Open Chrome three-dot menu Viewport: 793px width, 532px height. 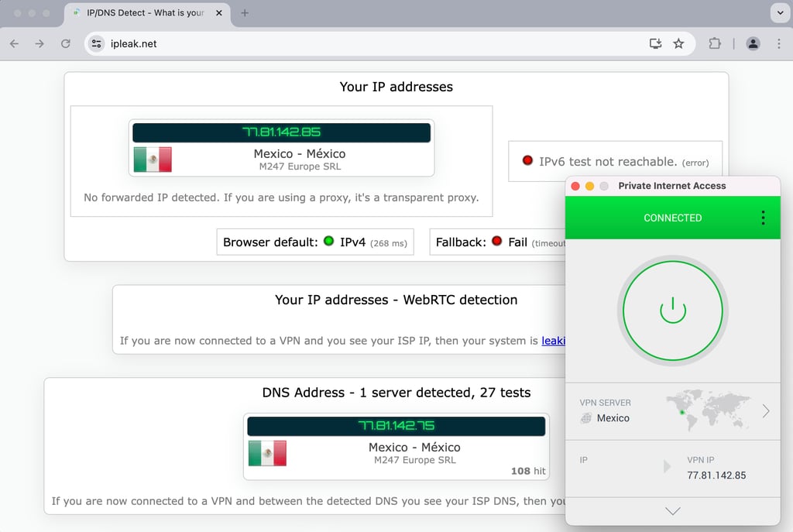(779, 43)
